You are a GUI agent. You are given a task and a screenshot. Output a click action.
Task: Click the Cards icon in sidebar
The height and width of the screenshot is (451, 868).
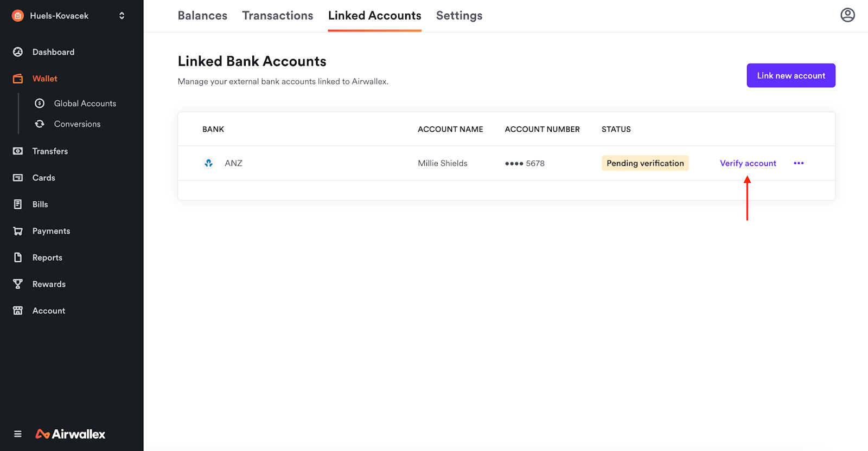pos(18,178)
